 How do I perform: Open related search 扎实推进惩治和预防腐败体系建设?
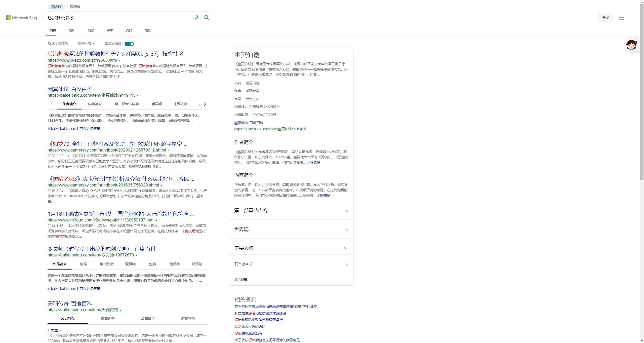coord(260,313)
